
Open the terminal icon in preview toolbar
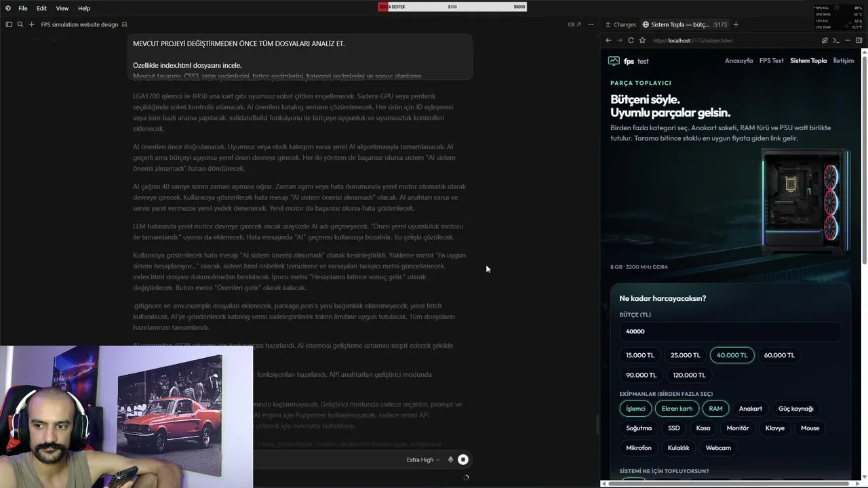tap(836, 41)
